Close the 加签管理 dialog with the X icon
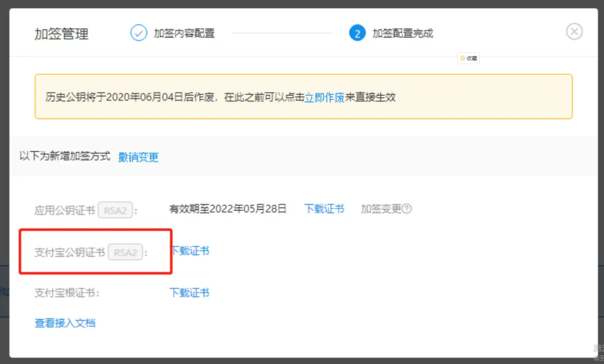The height and width of the screenshot is (364, 604). [x=574, y=32]
